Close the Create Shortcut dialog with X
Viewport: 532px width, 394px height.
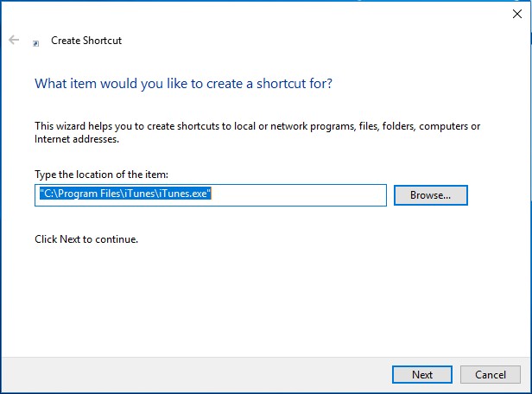(x=516, y=13)
